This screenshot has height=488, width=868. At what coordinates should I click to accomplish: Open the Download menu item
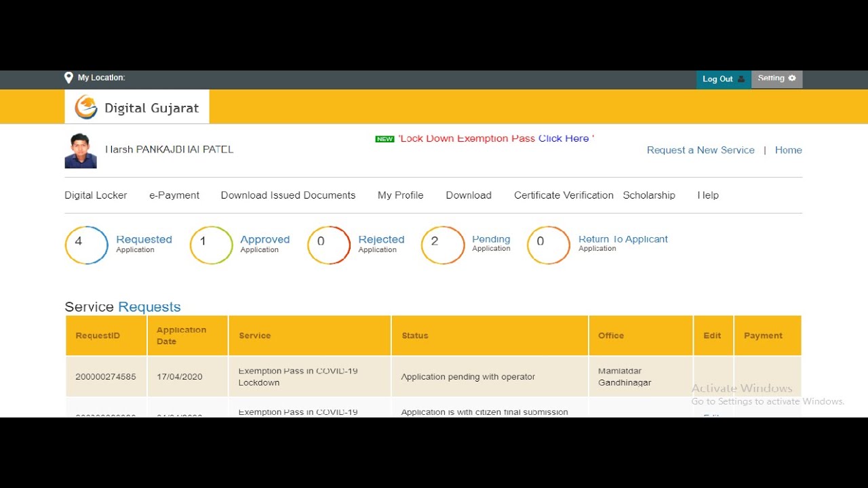pos(469,195)
